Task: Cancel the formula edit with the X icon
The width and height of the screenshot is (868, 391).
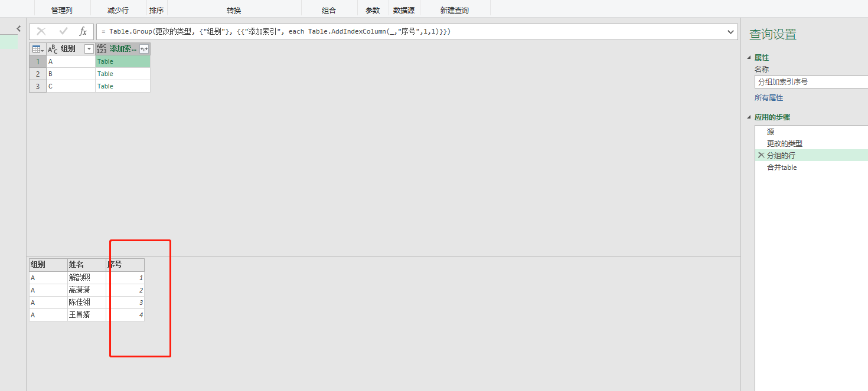Action: click(x=41, y=32)
